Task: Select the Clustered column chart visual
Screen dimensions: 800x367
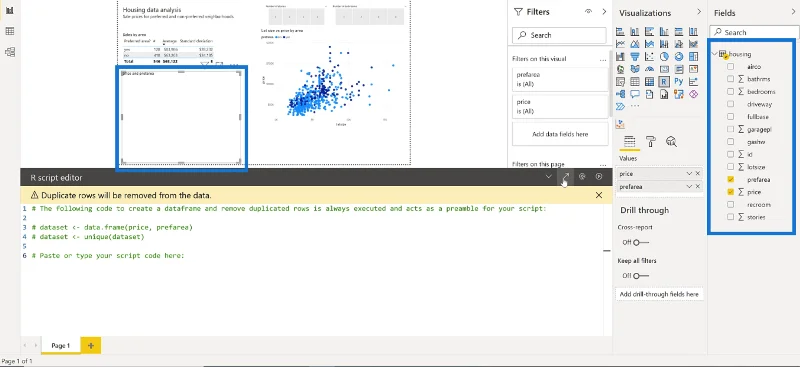Action: 664,32
